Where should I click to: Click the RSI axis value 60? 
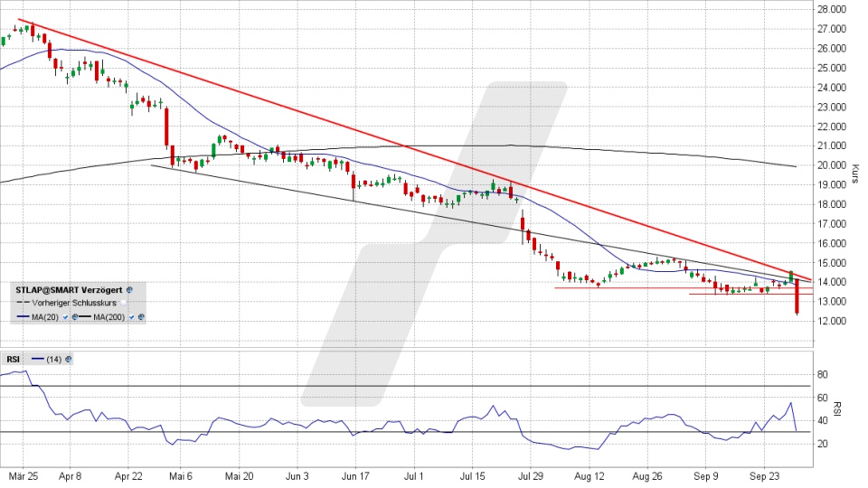click(823, 399)
